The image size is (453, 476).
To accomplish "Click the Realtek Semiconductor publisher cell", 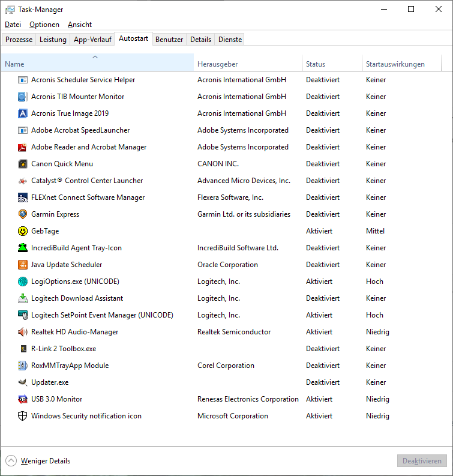I will (x=234, y=332).
